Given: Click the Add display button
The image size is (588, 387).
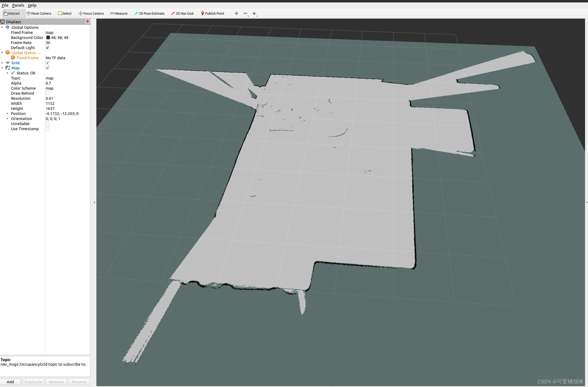Looking at the screenshot, I should click(10, 382).
